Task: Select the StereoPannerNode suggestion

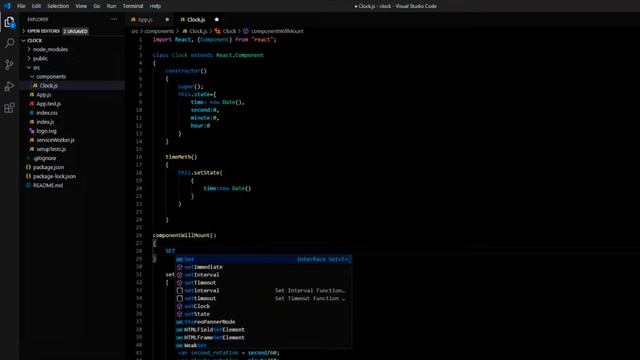Action: click(x=263, y=322)
